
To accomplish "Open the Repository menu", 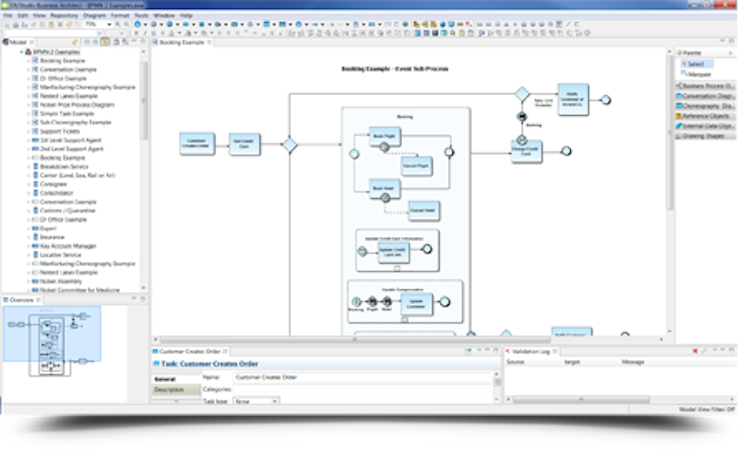I will (x=64, y=16).
